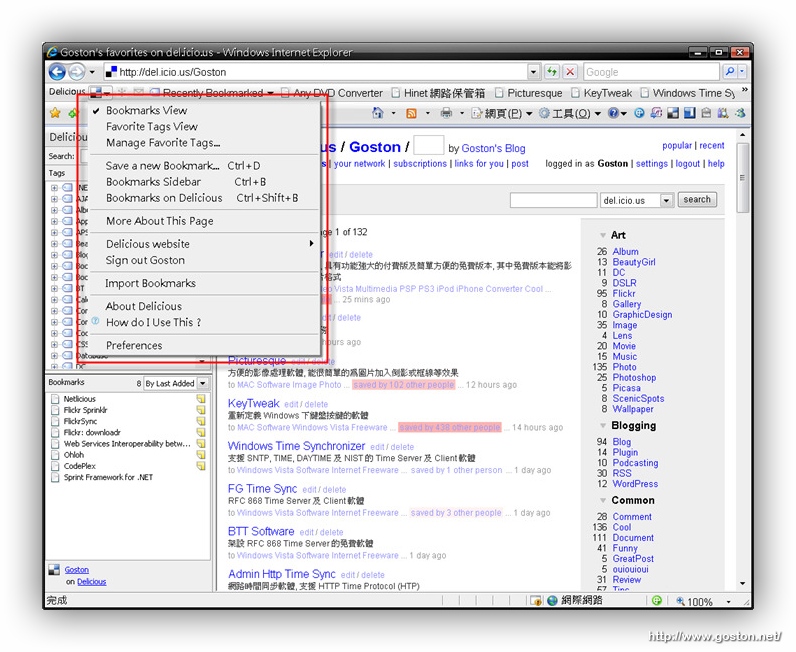Click the tools gear icon beside 工具(O)

(545, 113)
